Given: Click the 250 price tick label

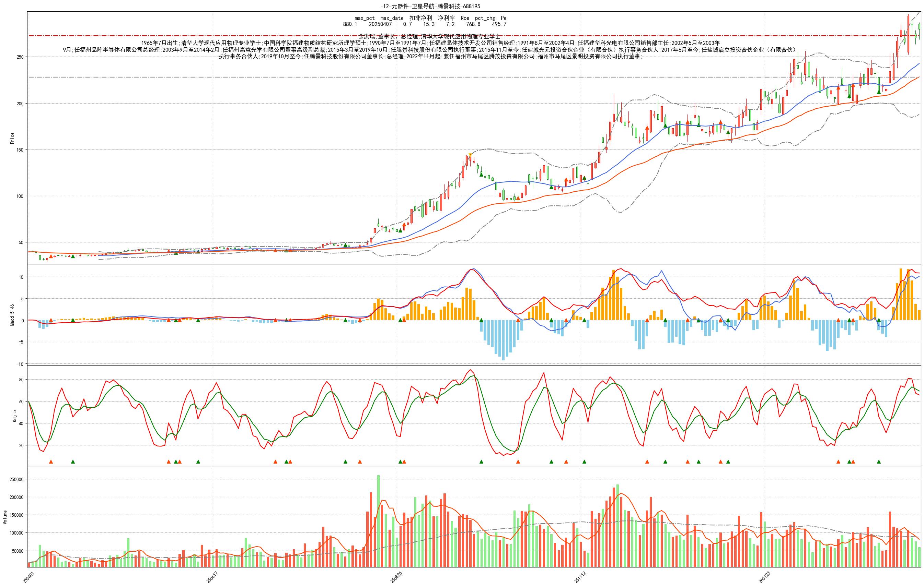Looking at the screenshot, I should coord(20,57).
